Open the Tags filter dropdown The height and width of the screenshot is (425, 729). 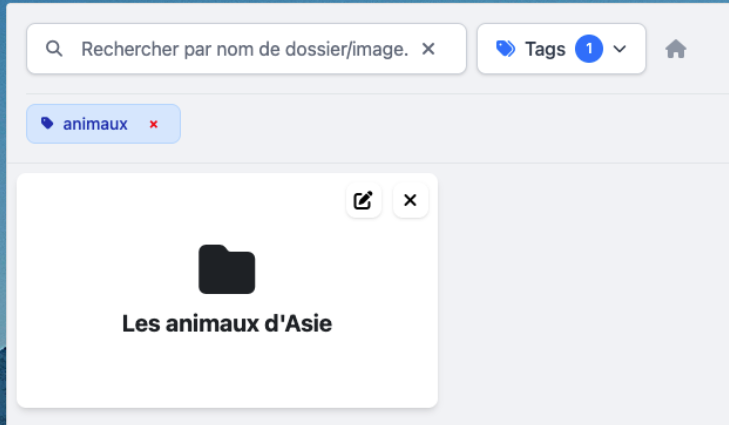coord(561,49)
